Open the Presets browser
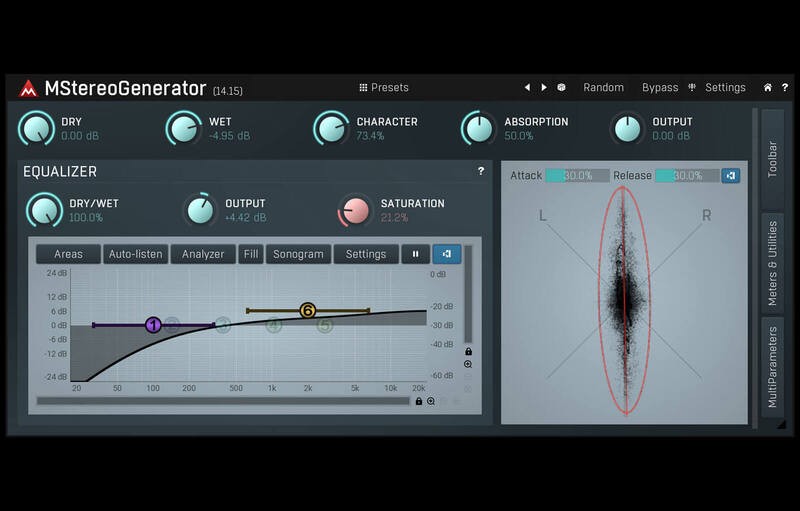 (384, 87)
